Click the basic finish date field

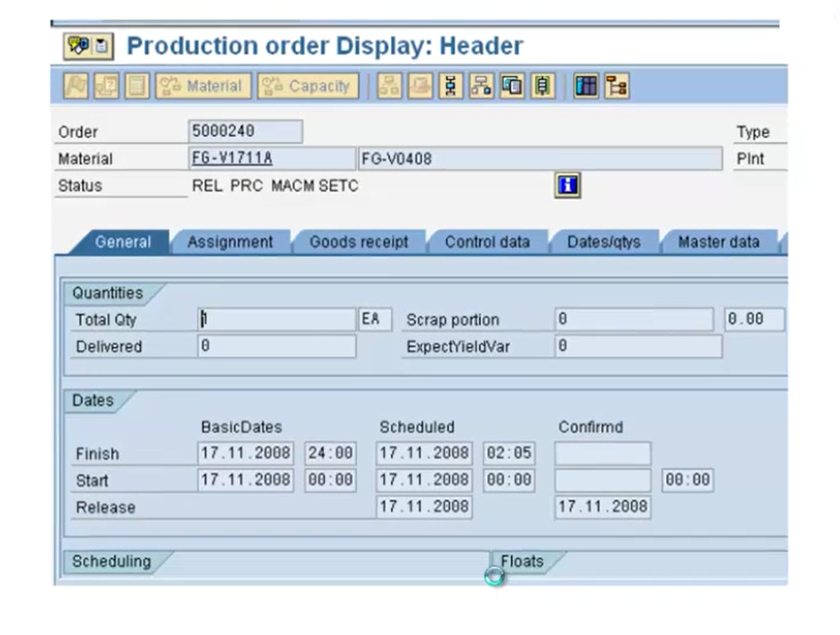246,453
